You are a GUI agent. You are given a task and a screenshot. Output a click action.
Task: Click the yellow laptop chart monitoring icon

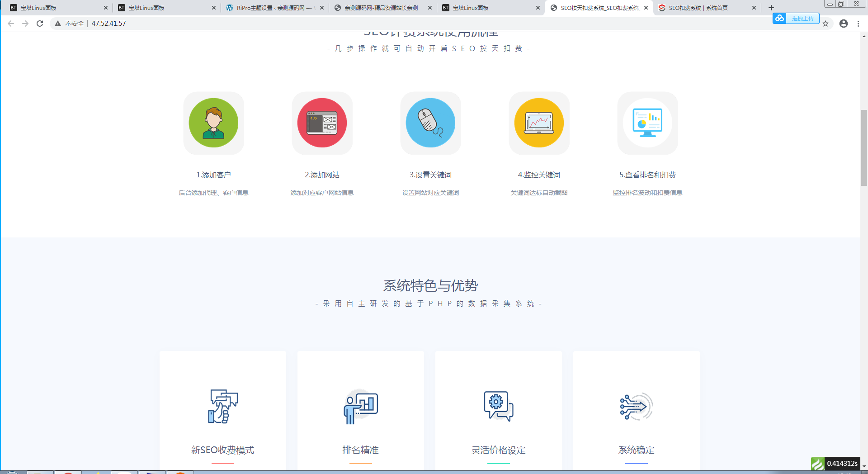539,123
